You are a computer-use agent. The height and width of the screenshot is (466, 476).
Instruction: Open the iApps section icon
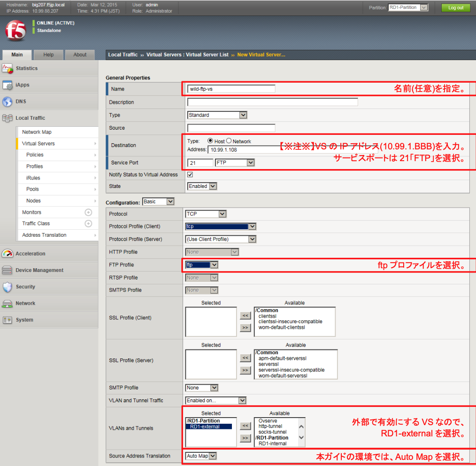pos(8,85)
